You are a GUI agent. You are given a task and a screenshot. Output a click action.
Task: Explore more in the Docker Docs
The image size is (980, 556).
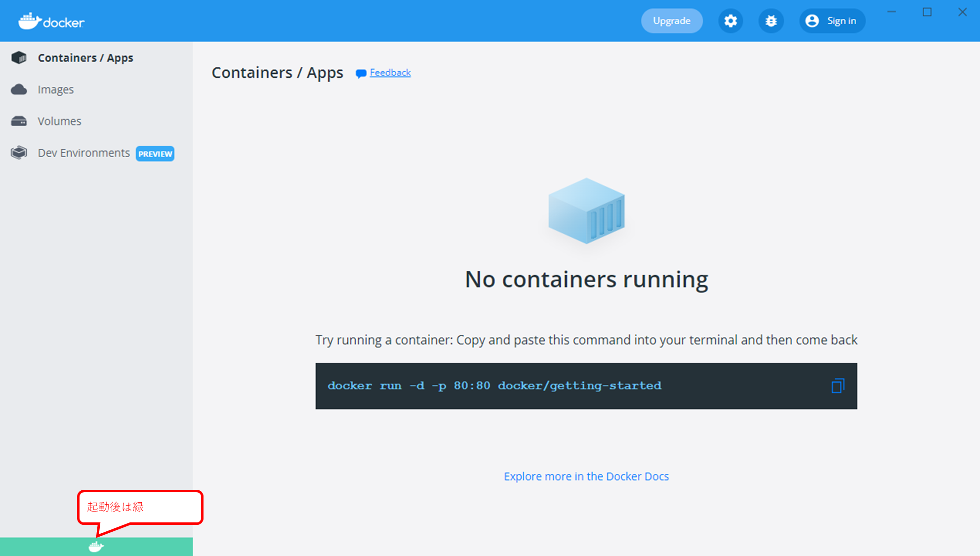586,476
